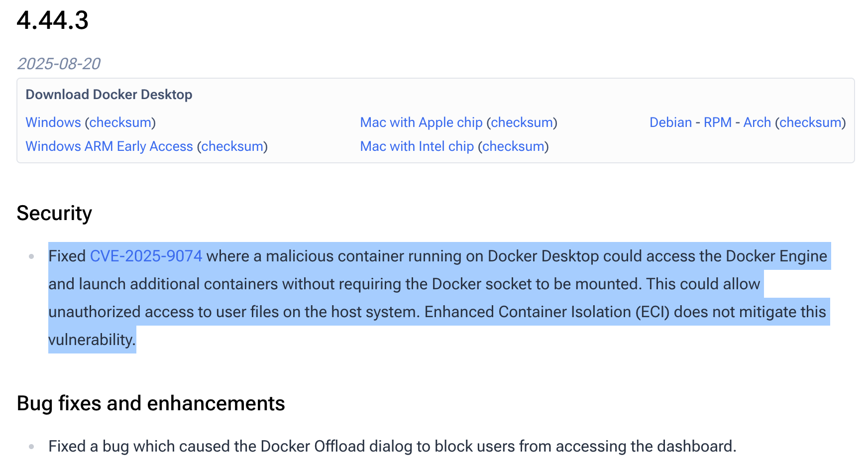Download the RPM package
The height and width of the screenshot is (468, 868).
pyautogui.click(x=716, y=122)
